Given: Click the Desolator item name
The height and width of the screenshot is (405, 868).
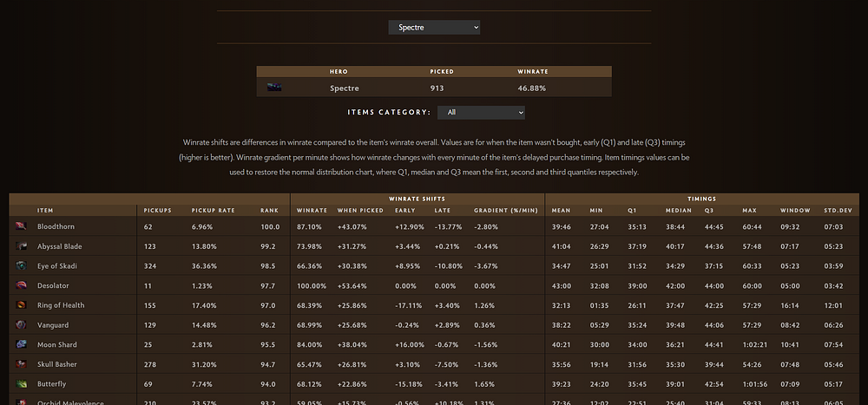Looking at the screenshot, I should pos(53,285).
